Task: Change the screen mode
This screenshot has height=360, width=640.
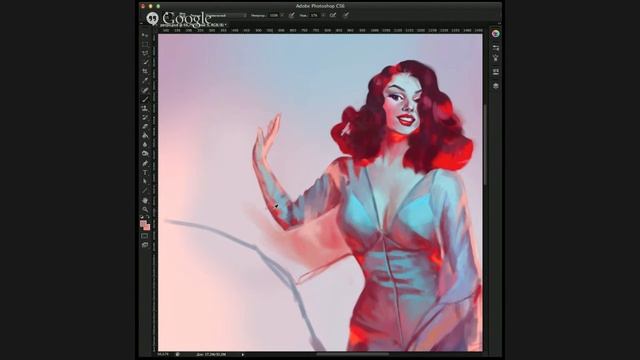Action: point(145,245)
